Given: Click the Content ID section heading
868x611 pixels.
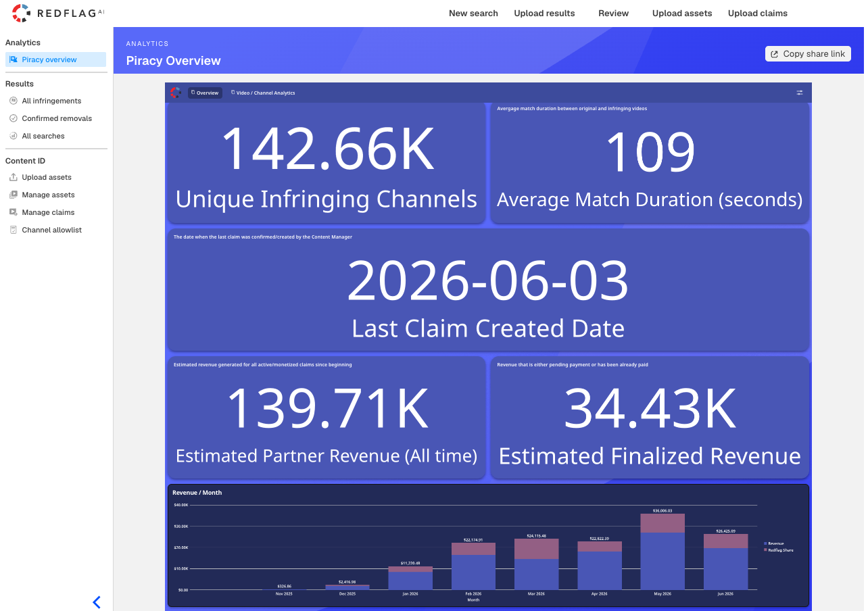Looking at the screenshot, I should pos(25,160).
